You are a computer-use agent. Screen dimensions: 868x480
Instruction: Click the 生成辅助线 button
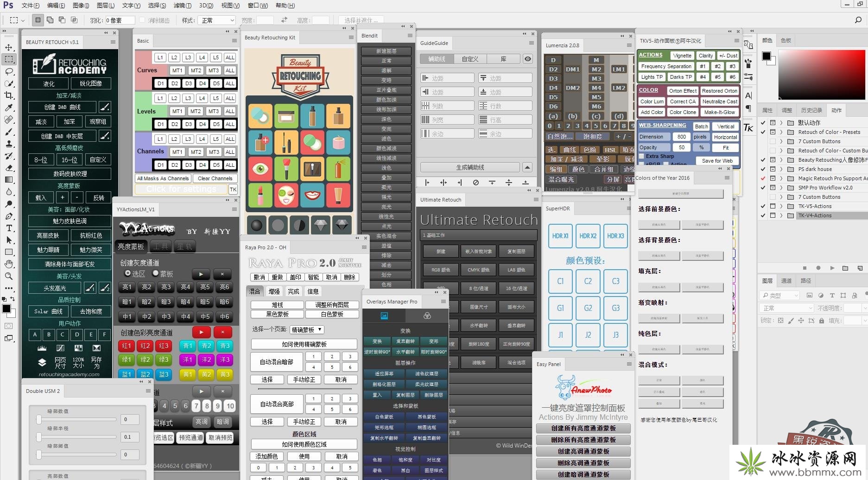[470, 167]
